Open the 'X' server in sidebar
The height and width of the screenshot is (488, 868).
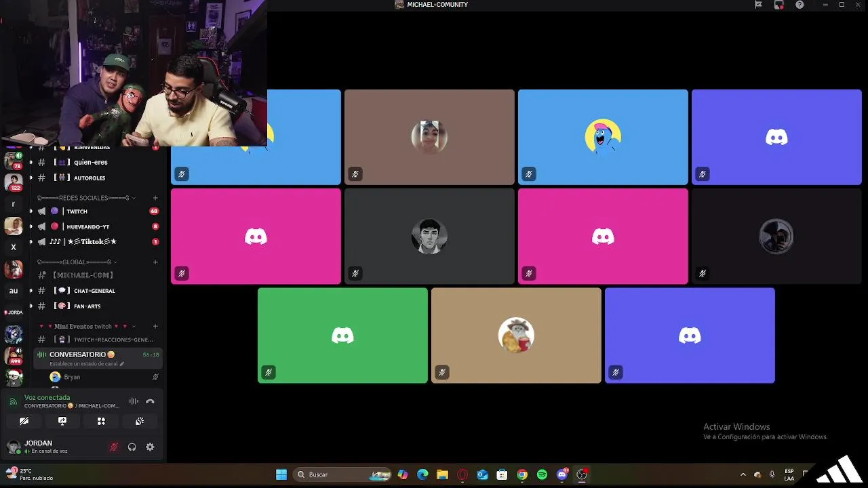point(13,247)
